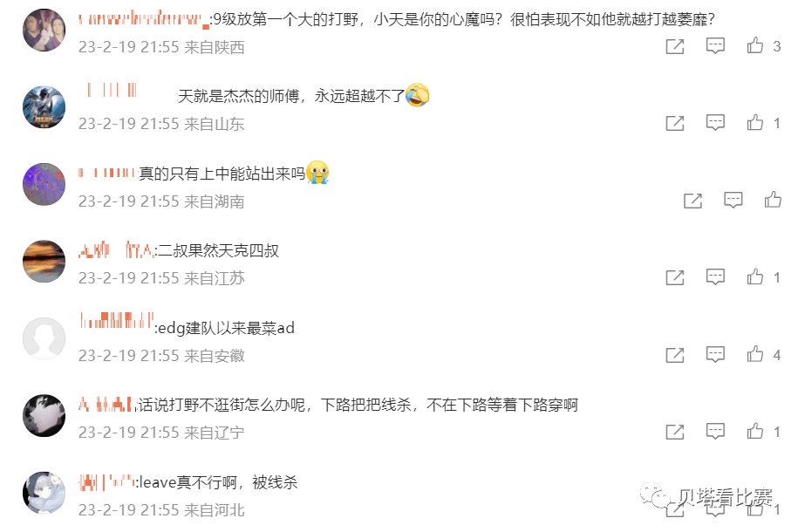Viewport: 798px width, 532px height.
Task: Open username of the Hunan commenter
Action: [x=107, y=173]
